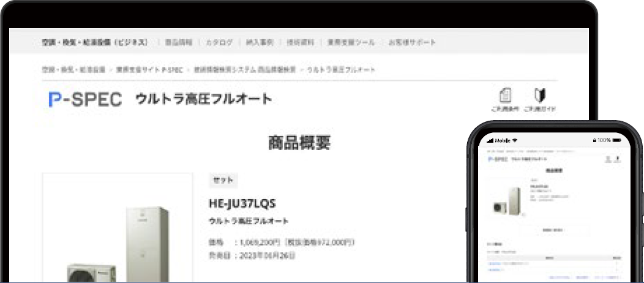Open カタログ in the top navigation
This screenshot has height=283, width=644.
[219, 42]
